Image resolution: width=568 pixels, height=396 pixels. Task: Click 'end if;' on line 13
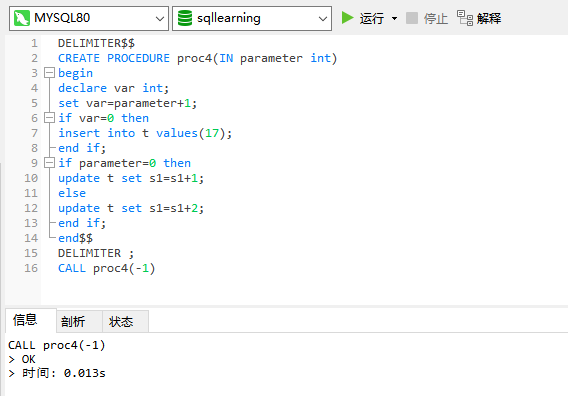[x=82, y=223]
